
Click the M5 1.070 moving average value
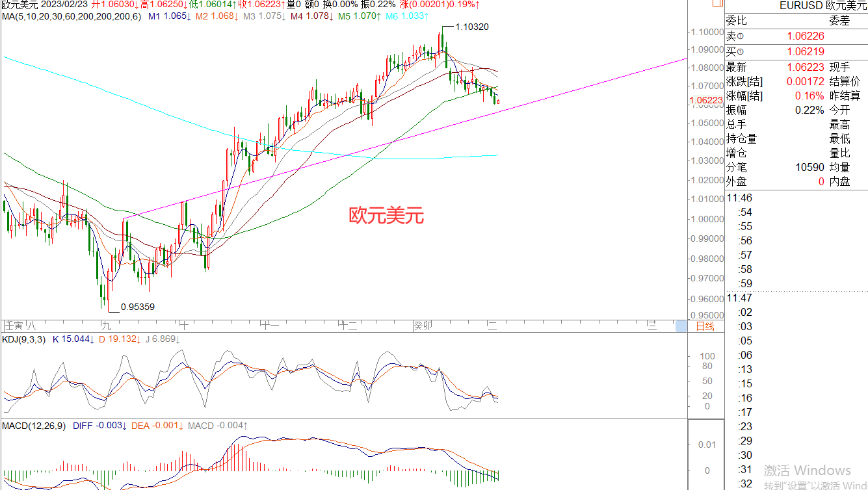coord(359,16)
